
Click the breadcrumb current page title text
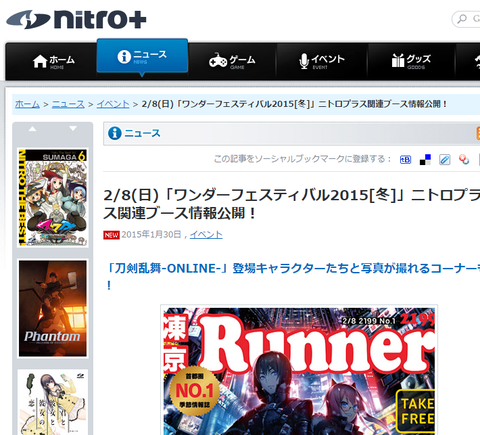pos(294,104)
